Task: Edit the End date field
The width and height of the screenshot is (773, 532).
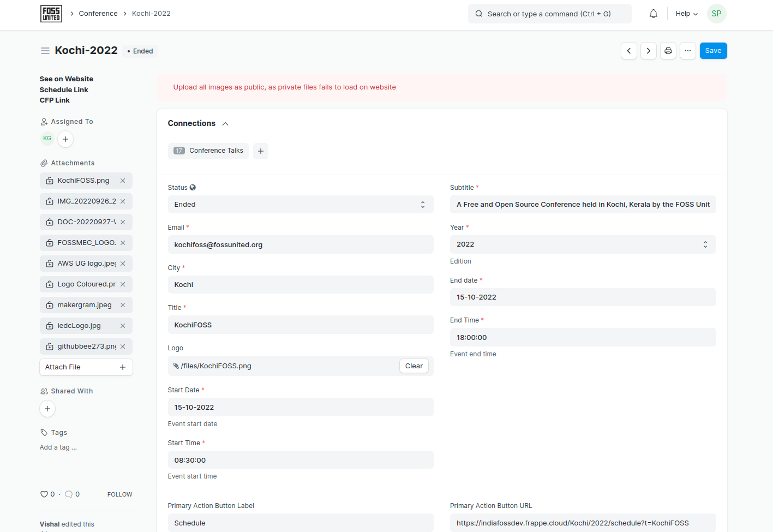Action: point(583,297)
